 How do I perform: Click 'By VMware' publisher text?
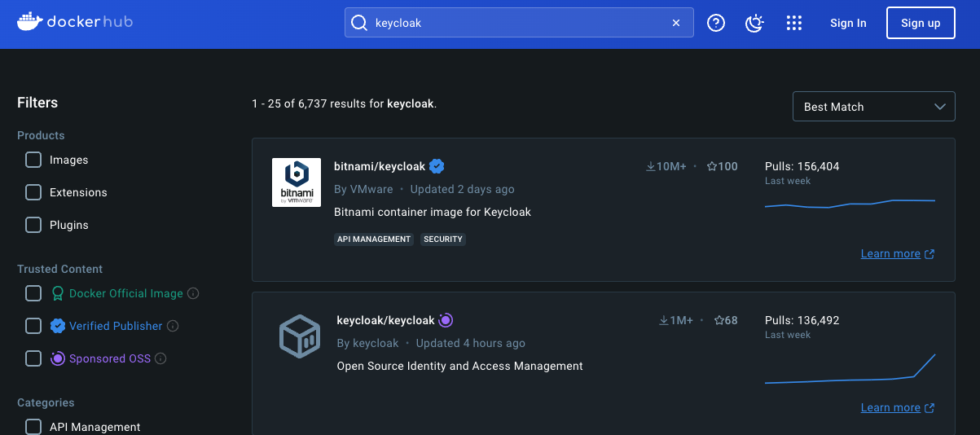click(x=363, y=189)
